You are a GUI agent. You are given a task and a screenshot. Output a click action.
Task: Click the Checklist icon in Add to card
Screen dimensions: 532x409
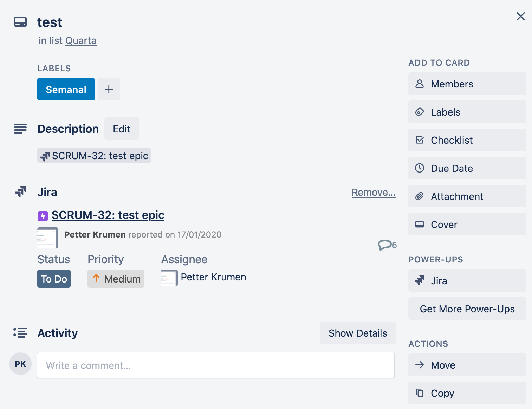[x=419, y=140]
